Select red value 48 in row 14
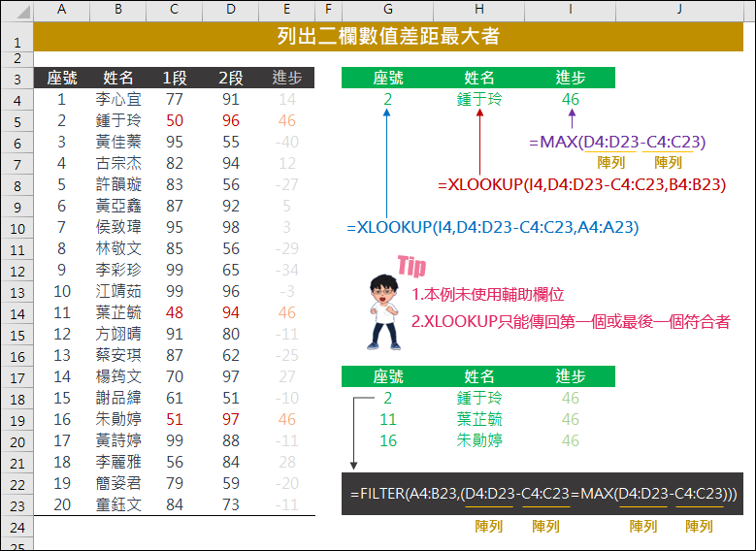This screenshot has width=756, height=551. [x=174, y=312]
